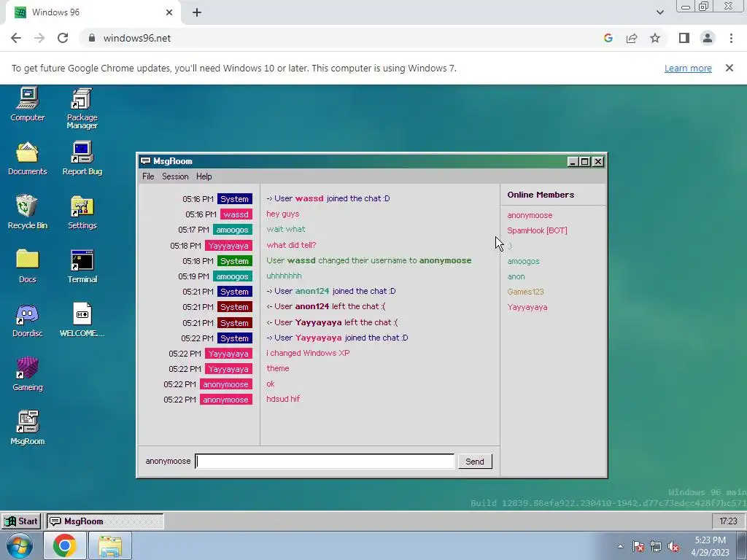747x560 pixels.
Task: Reload the windows96.net page
Action: 63,38
